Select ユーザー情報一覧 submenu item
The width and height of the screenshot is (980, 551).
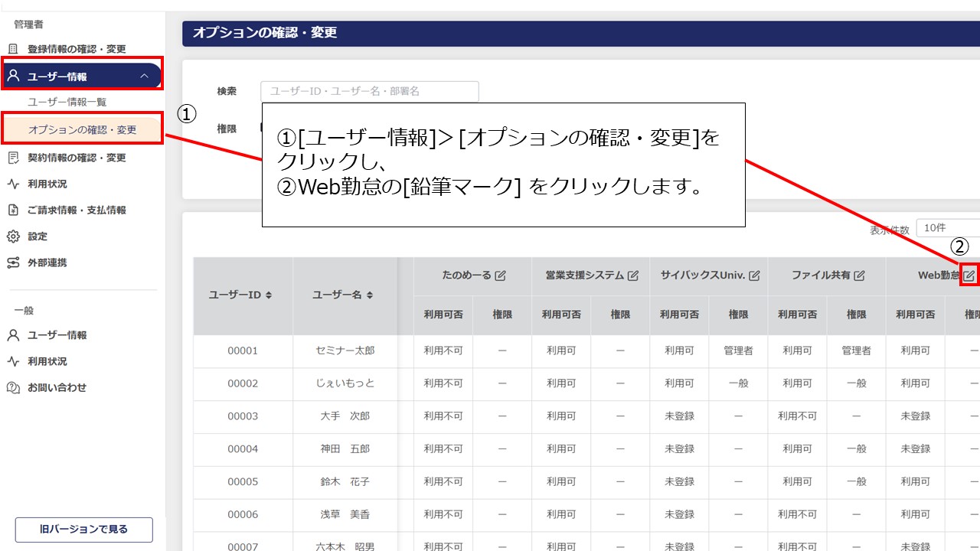[x=67, y=102]
